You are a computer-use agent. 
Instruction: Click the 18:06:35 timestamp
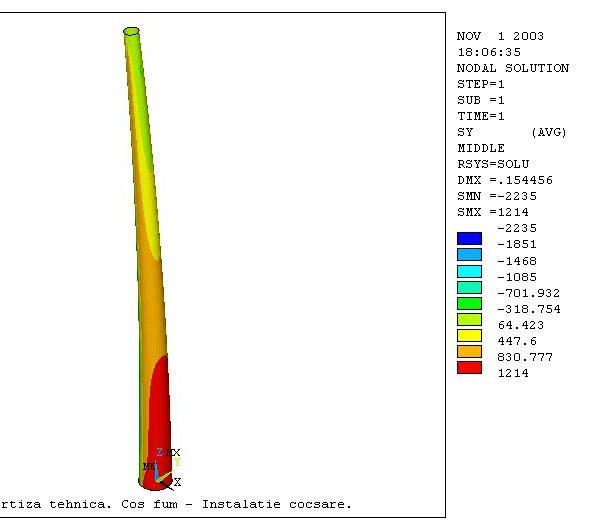tap(488, 52)
